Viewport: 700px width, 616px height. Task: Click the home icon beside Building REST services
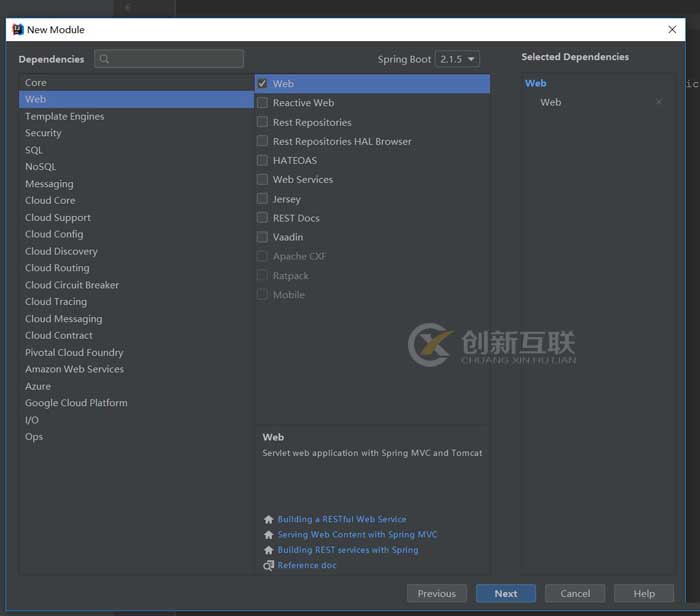click(268, 550)
